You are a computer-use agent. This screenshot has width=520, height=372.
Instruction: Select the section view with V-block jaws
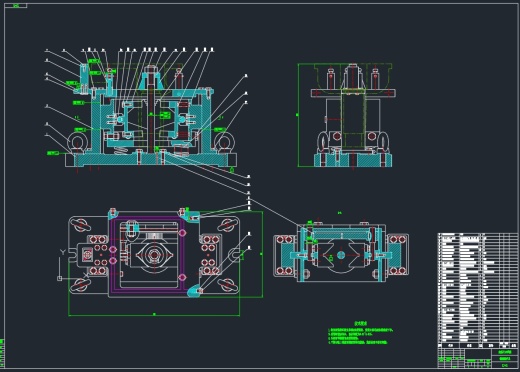pyautogui.click(x=341, y=253)
